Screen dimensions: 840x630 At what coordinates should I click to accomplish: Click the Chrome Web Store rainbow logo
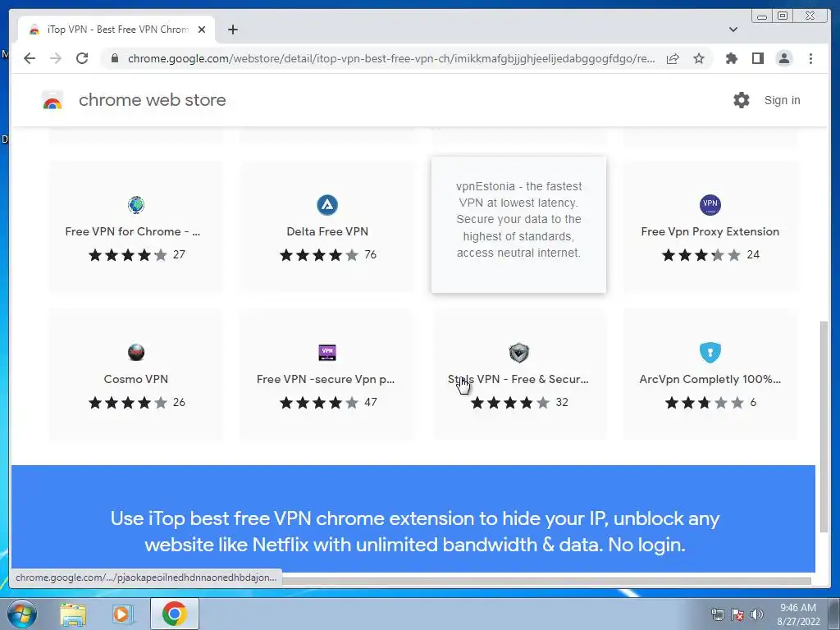pyautogui.click(x=52, y=100)
